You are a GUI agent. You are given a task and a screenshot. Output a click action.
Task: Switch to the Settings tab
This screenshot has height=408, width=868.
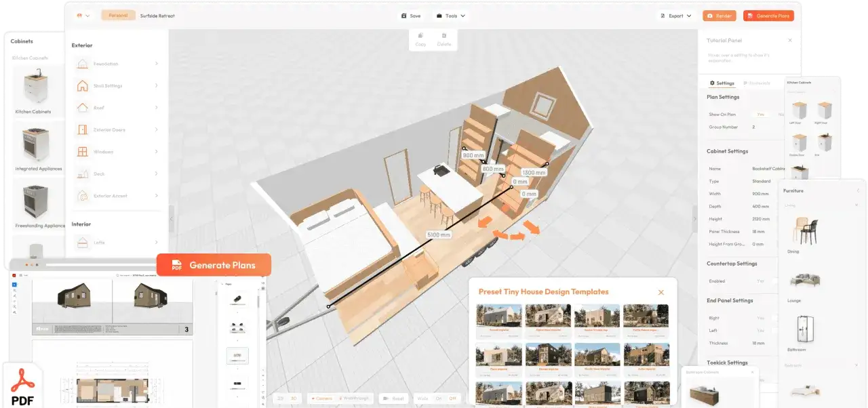722,83
